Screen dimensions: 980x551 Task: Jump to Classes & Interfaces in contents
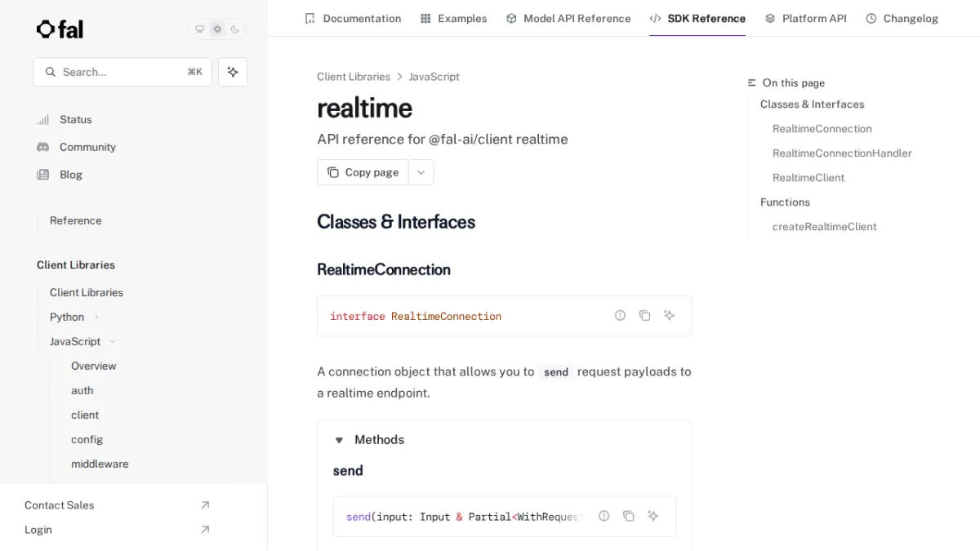(812, 104)
